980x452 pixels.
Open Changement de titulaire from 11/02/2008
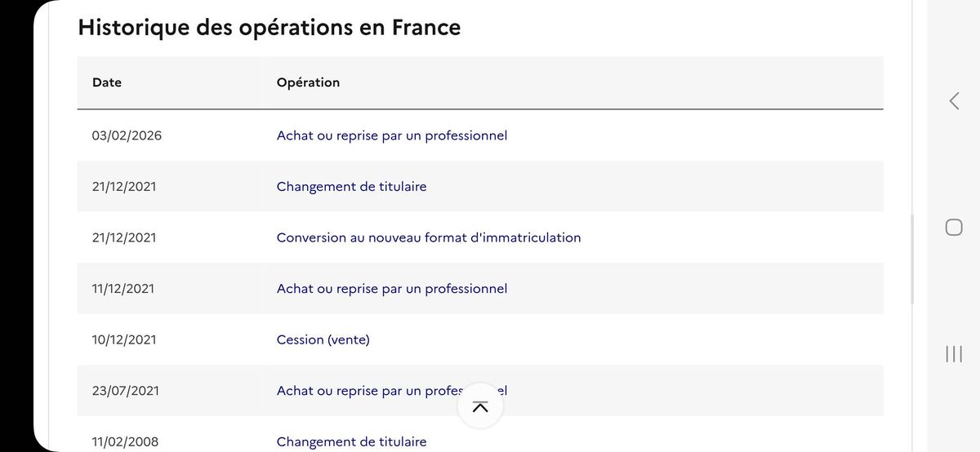pyautogui.click(x=351, y=441)
